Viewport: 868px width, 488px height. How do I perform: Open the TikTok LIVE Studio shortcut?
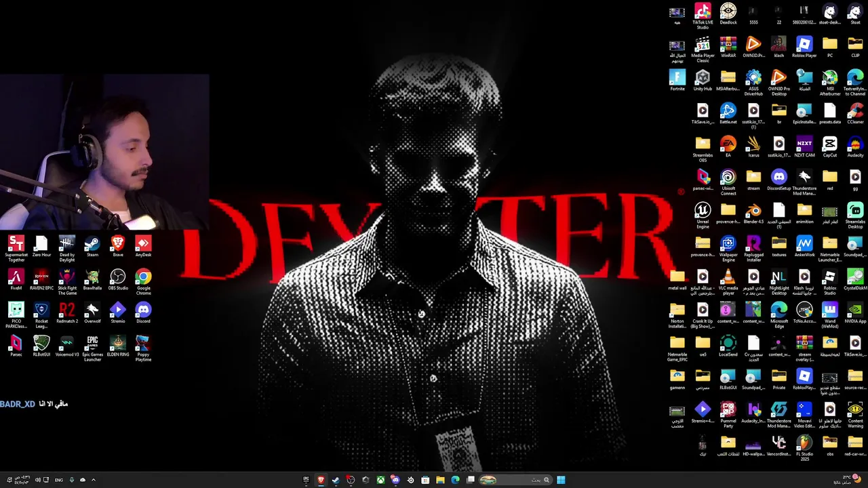tap(703, 16)
